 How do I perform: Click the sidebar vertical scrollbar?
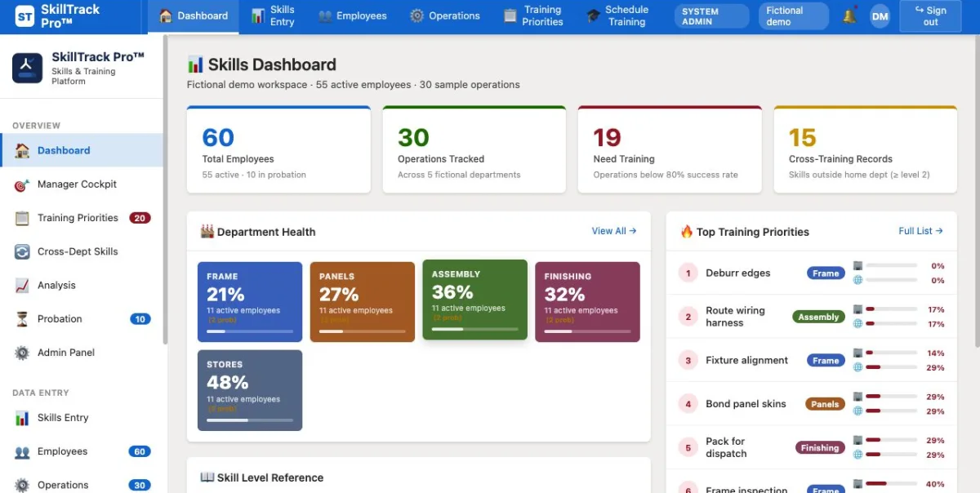click(166, 188)
